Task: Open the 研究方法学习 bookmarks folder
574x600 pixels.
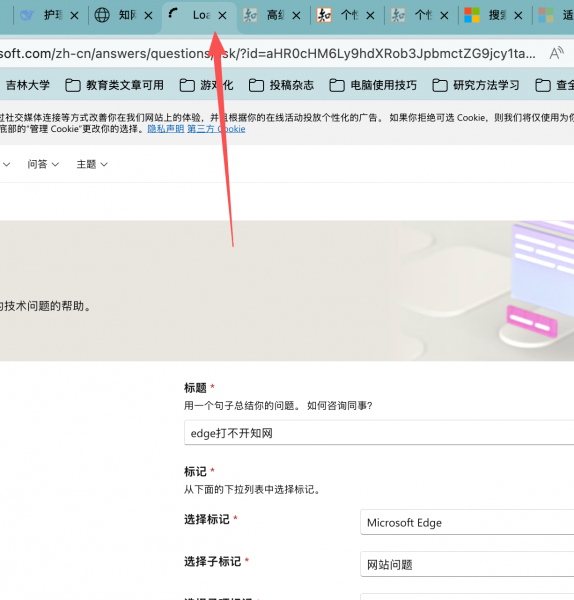Action: (476, 85)
